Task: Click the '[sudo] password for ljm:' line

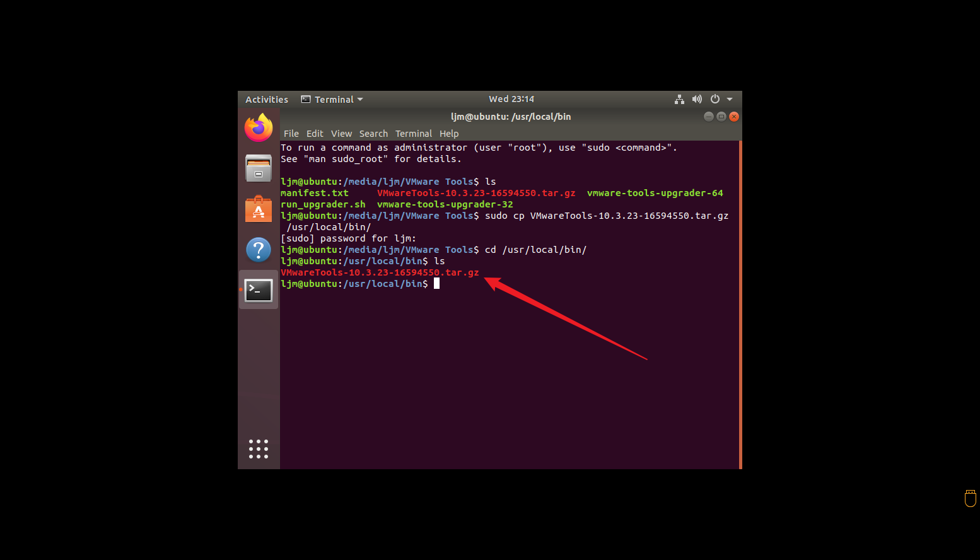Action: pos(348,238)
